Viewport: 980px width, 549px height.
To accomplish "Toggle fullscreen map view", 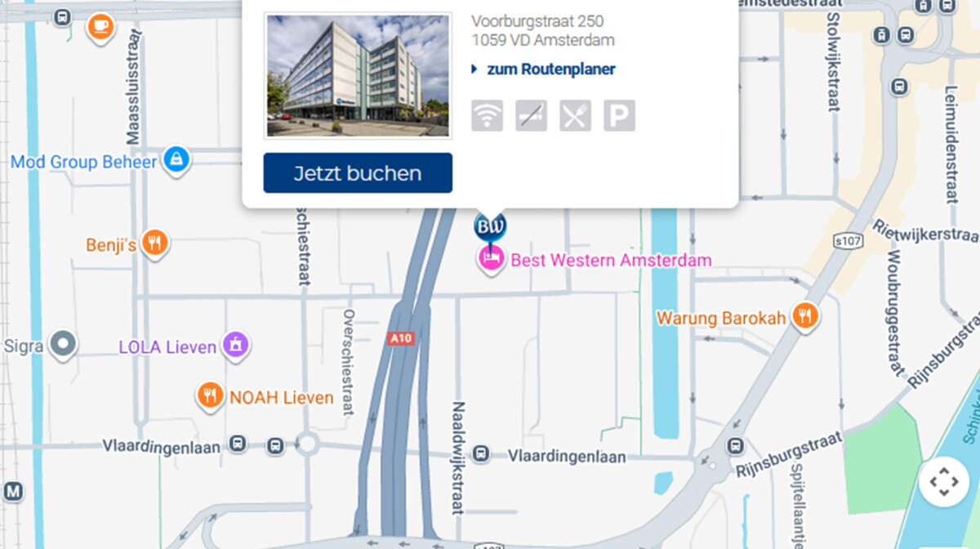I will (x=944, y=482).
